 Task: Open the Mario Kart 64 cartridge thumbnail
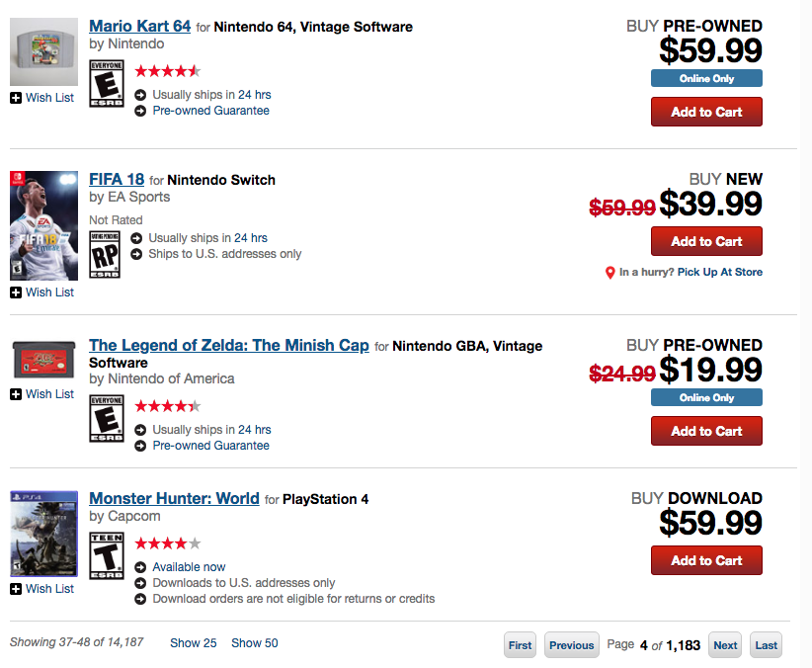click(x=43, y=51)
